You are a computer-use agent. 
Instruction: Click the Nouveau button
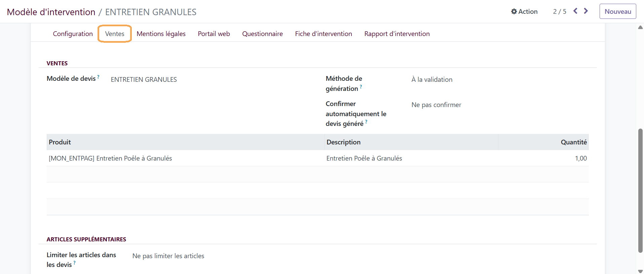coord(618,11)
